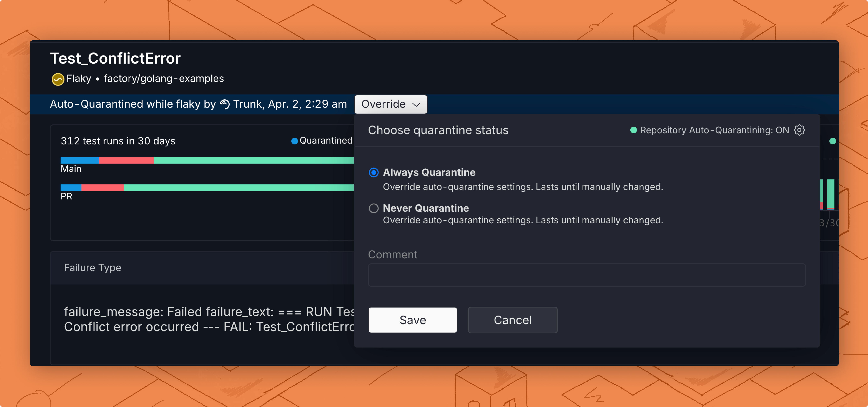The image size is (868, 407).
Task: Cancel the quarantine override dialog
Action: tap(513, 320)
